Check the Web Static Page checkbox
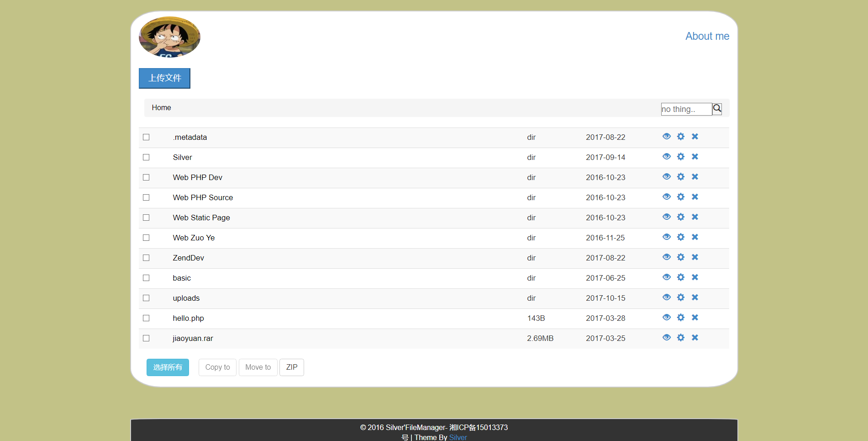This screenshot has height=441, width=868. pyautogui.click(x=146, y=218)
